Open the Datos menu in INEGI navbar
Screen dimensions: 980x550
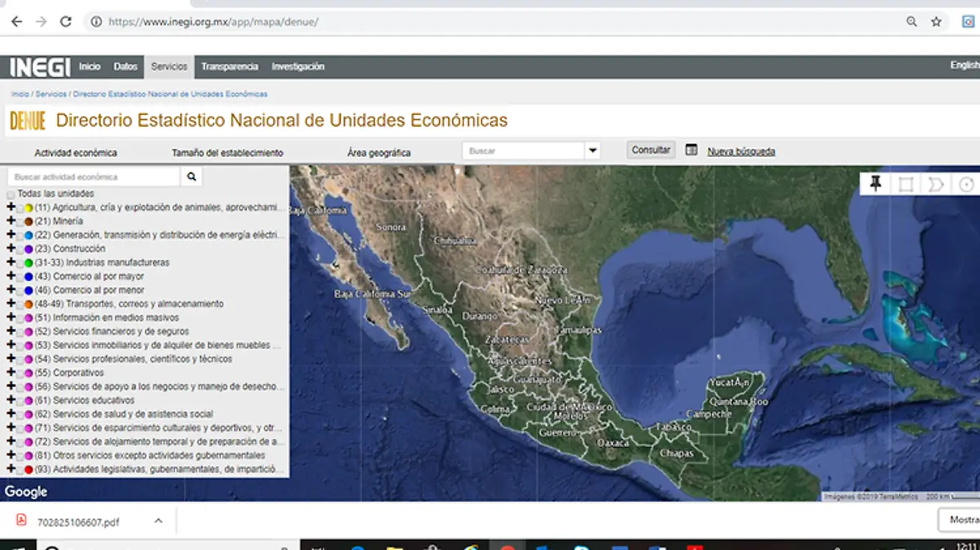125,67
